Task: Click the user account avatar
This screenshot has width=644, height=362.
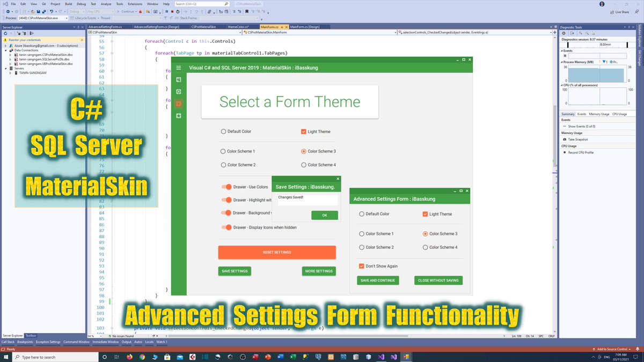Action: click(603, 3)
